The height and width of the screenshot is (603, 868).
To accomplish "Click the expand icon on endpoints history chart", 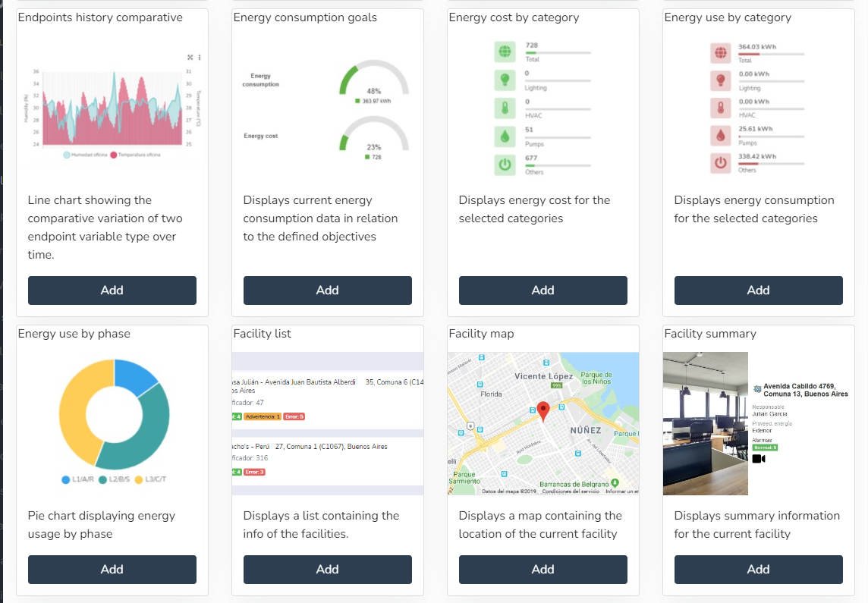I will pyautogui.click(x=190, y=58).
